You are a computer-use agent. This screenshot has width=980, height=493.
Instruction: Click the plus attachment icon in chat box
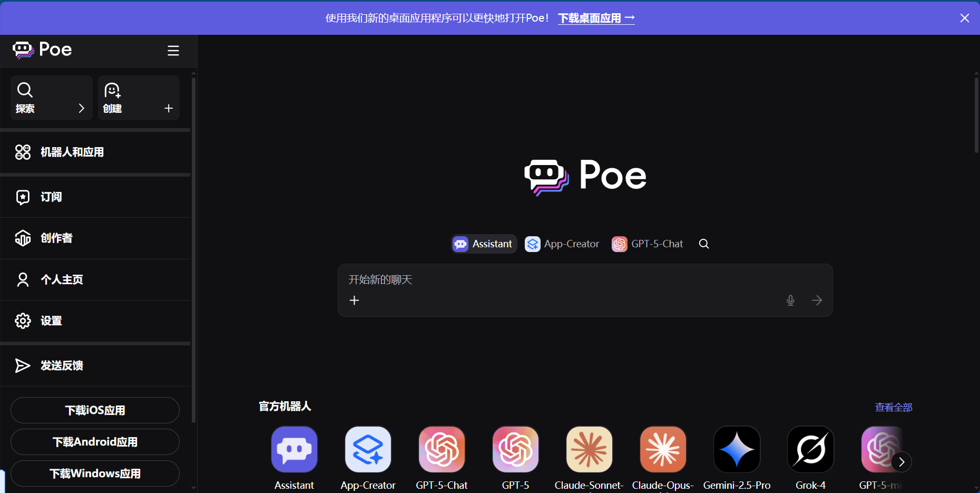pos(355,300)
